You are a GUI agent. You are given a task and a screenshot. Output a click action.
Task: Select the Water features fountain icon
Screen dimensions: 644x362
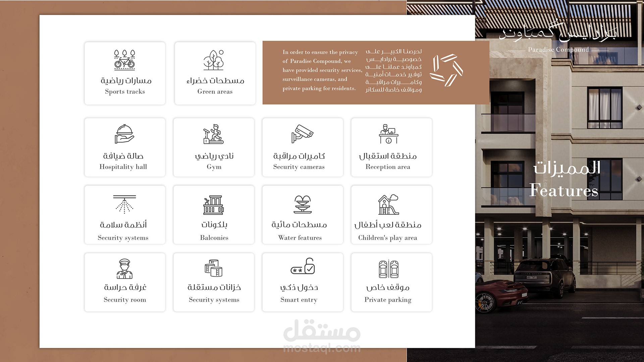[x=303, y=204]
